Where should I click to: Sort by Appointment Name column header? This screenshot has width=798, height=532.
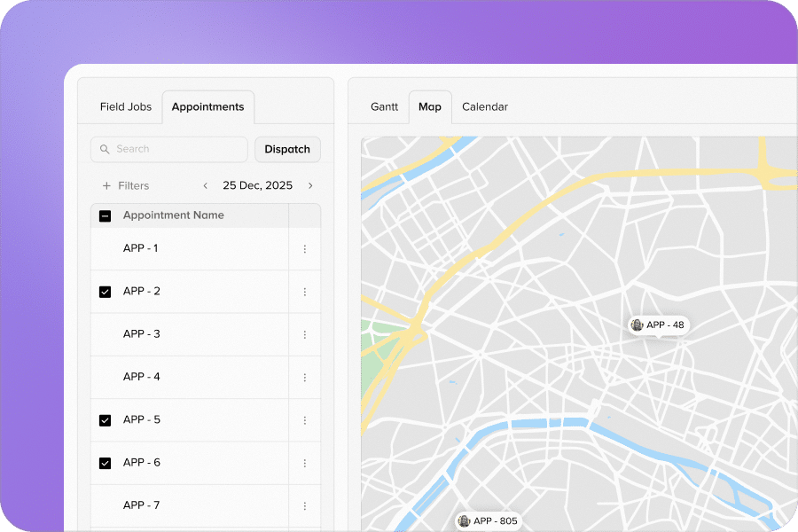point(174,215)
